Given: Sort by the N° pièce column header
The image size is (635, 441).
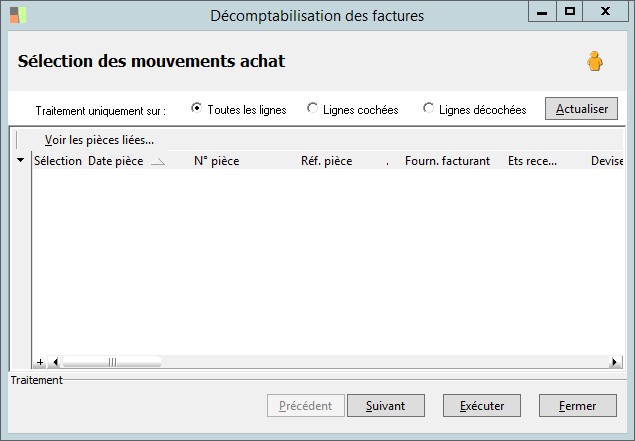Looking at the screenshot, I should (216, 160).
